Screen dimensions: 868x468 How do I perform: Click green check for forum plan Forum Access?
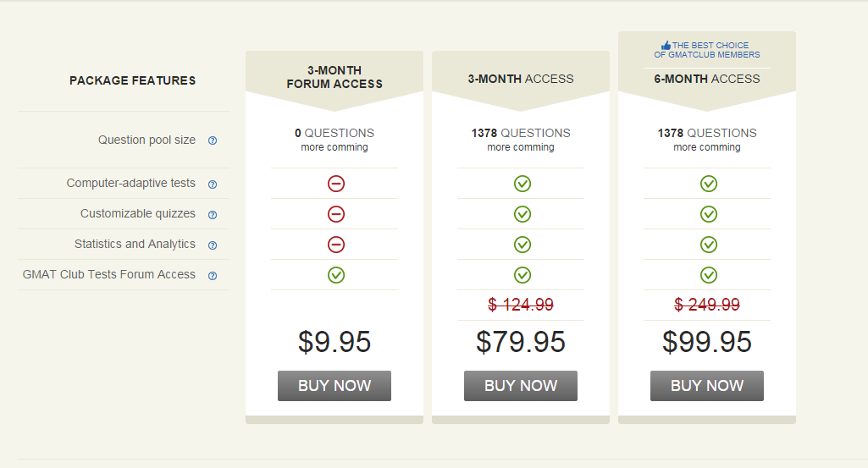[x=336, y=275]
